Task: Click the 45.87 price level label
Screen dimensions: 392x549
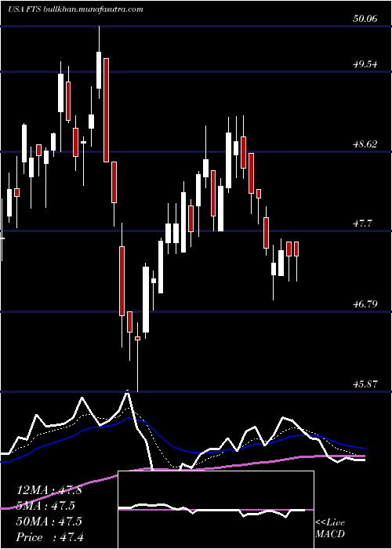Action: (365, 384)
